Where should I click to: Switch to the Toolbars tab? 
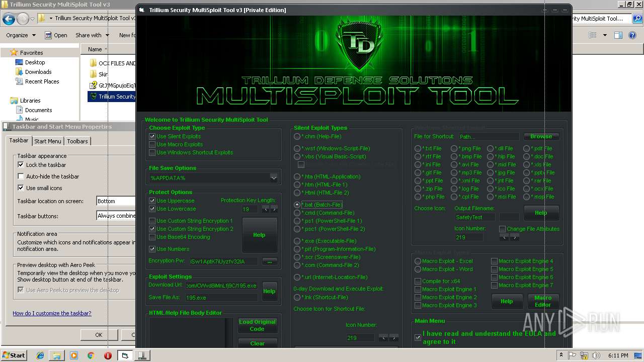(77, 141)
